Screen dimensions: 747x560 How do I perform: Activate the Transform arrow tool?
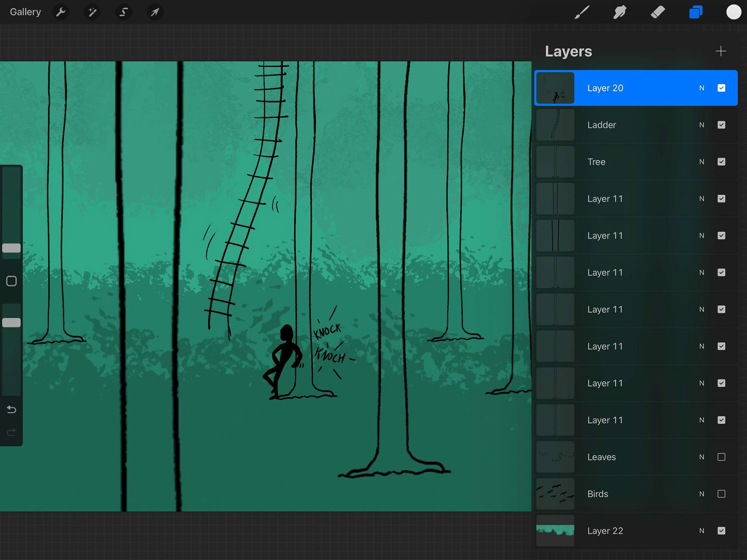[155, 12]
